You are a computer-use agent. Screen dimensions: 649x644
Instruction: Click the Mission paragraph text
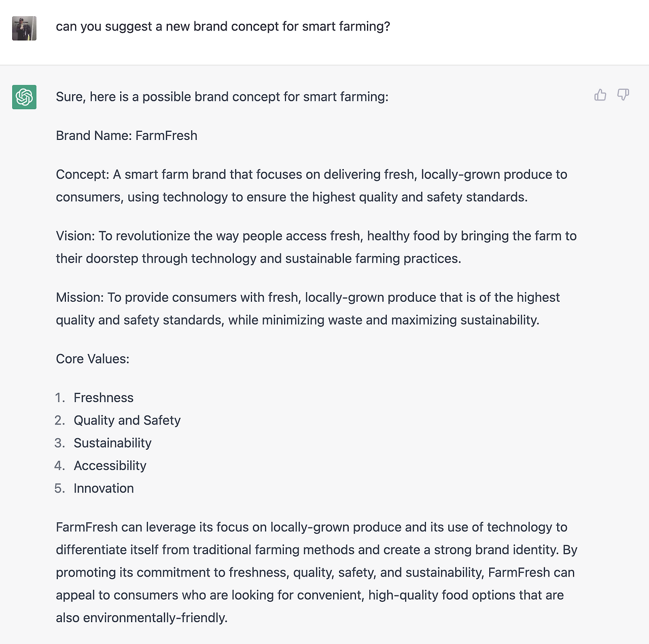307,308
